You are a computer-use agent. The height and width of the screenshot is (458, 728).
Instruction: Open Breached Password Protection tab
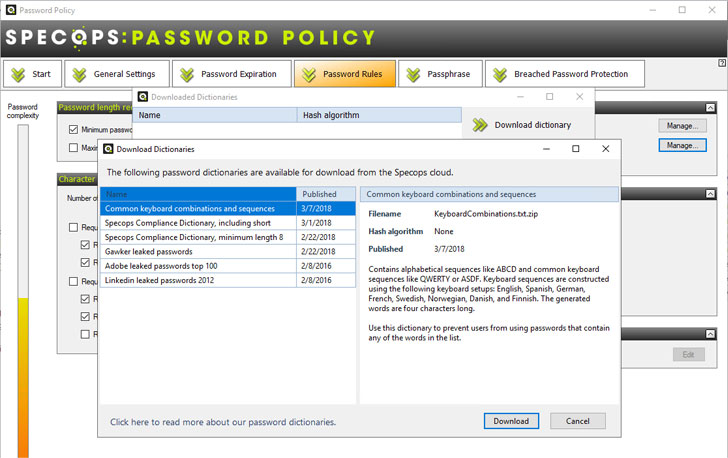pos(565,74)
